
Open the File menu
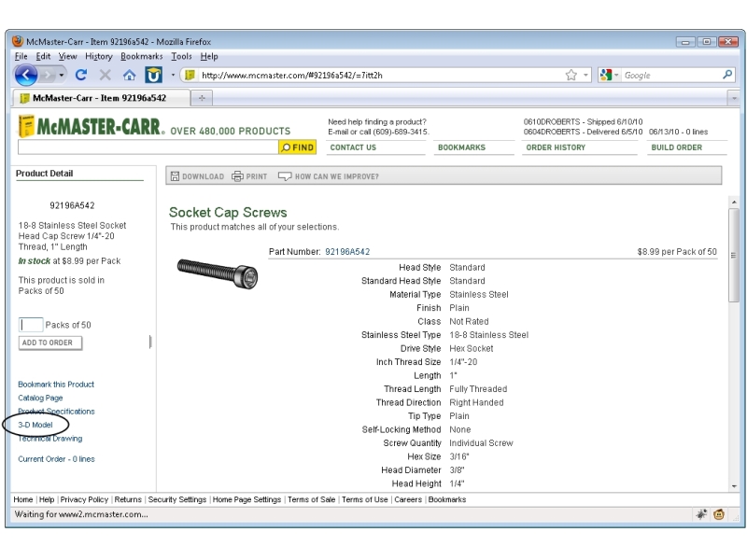click(21, 56)
